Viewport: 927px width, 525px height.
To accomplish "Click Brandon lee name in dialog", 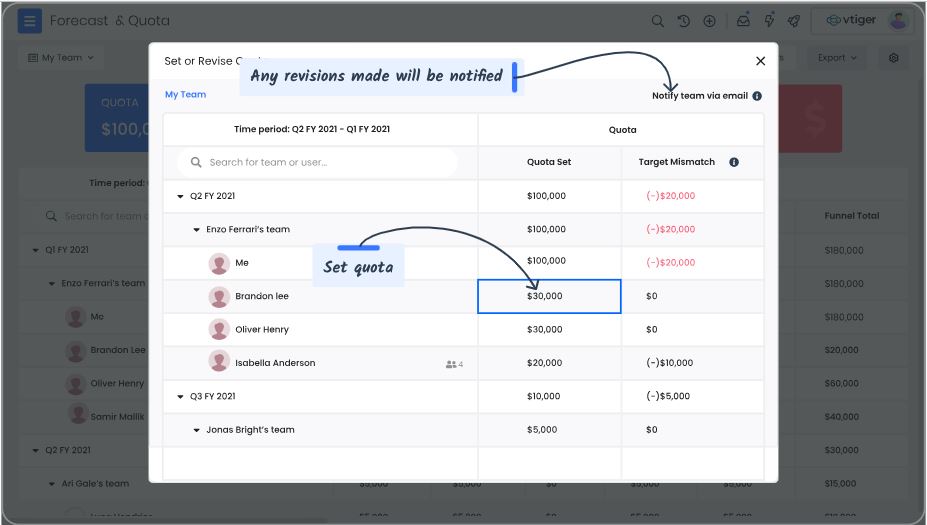I will point(262,296).
